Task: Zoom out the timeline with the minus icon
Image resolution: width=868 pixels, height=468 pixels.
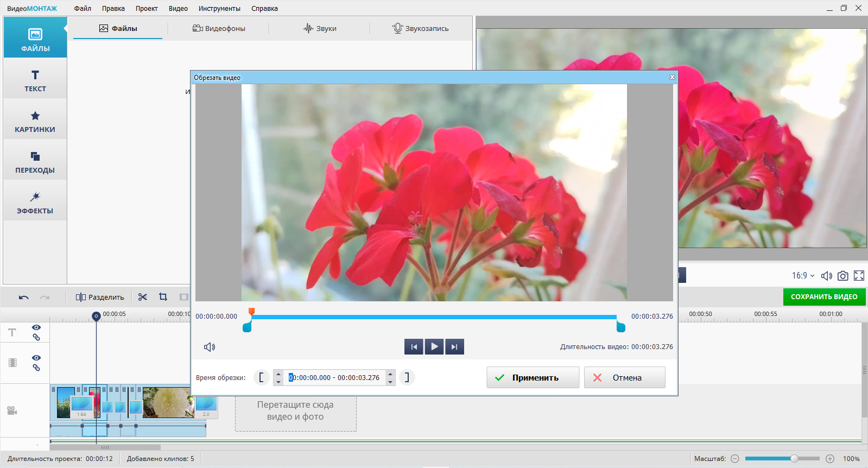Action: click(x=735, y=459)
